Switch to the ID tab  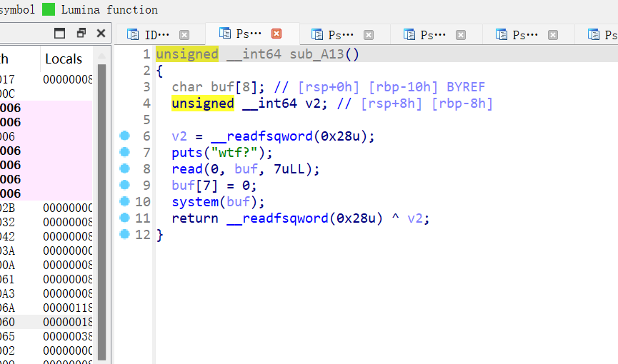tap(157, 34)
